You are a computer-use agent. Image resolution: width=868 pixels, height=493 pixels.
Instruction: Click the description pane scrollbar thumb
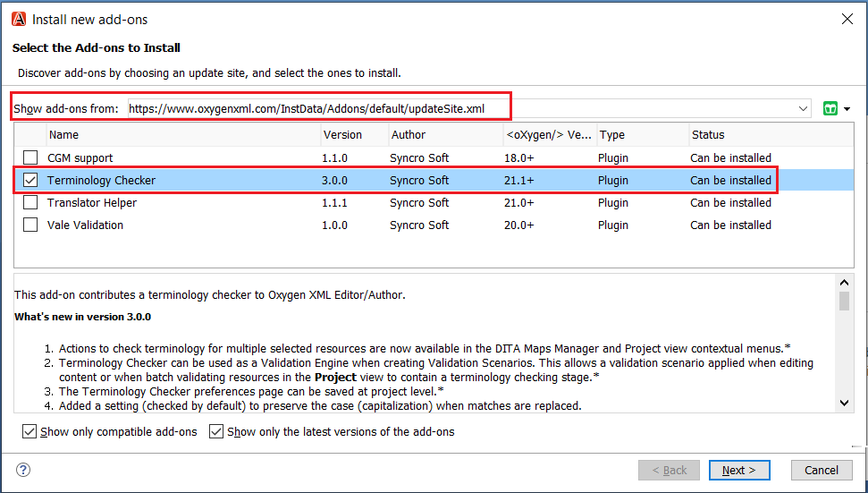[844, 301]
